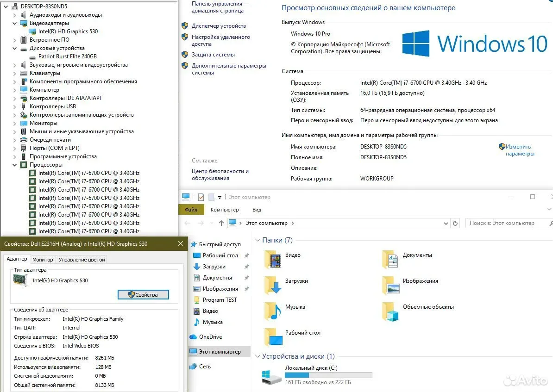Click the Видео folder icon in Папки
Screen dimensions: 553x392
point(273,260)
